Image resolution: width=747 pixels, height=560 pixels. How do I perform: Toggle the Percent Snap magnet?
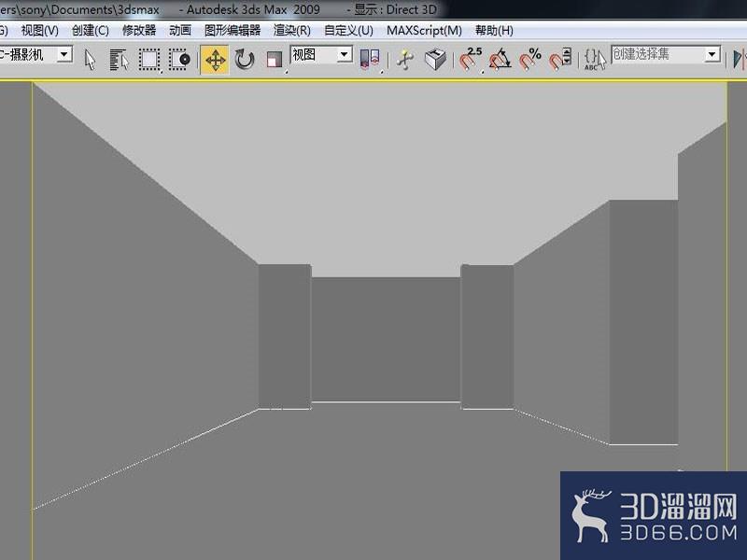(529, 60)
